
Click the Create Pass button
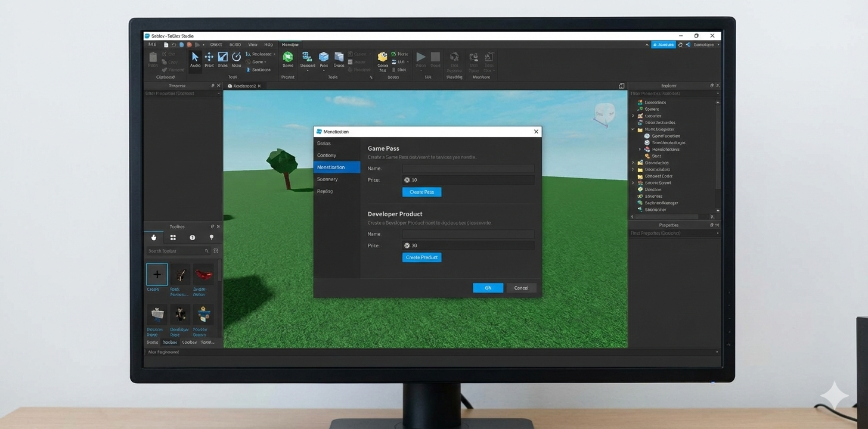click(421, 192)
